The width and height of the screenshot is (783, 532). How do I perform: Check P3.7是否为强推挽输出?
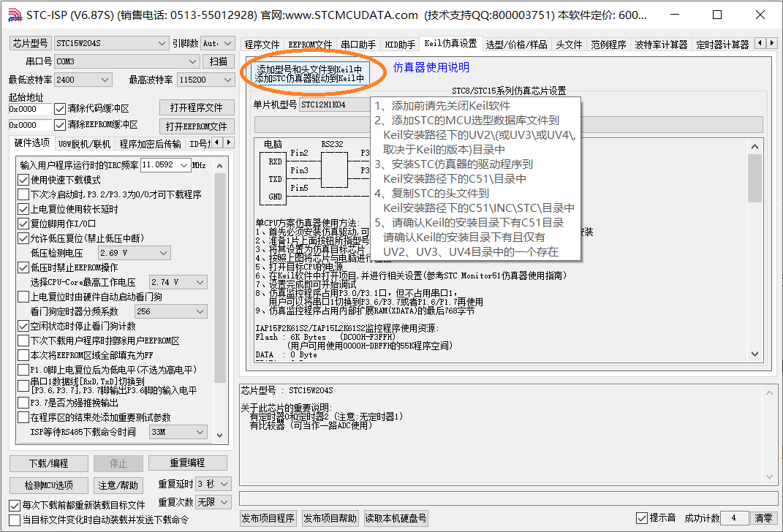pyautogui.click(x=23, y=402)
